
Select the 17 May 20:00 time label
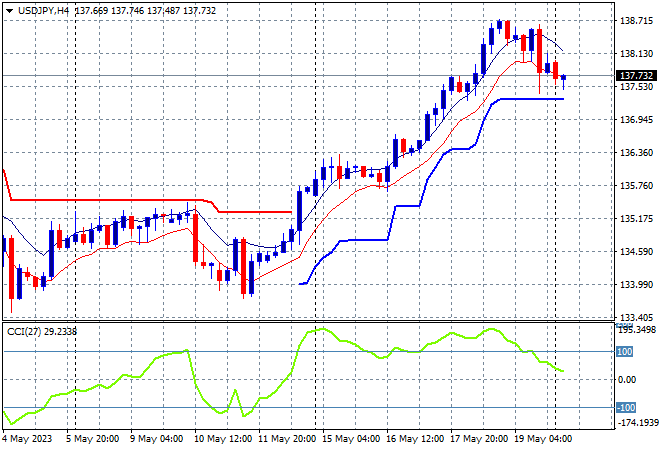coord(479,439)
